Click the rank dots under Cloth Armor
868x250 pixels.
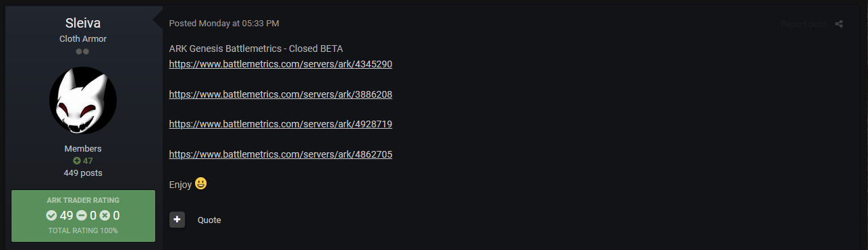click(x=82, y=51)
